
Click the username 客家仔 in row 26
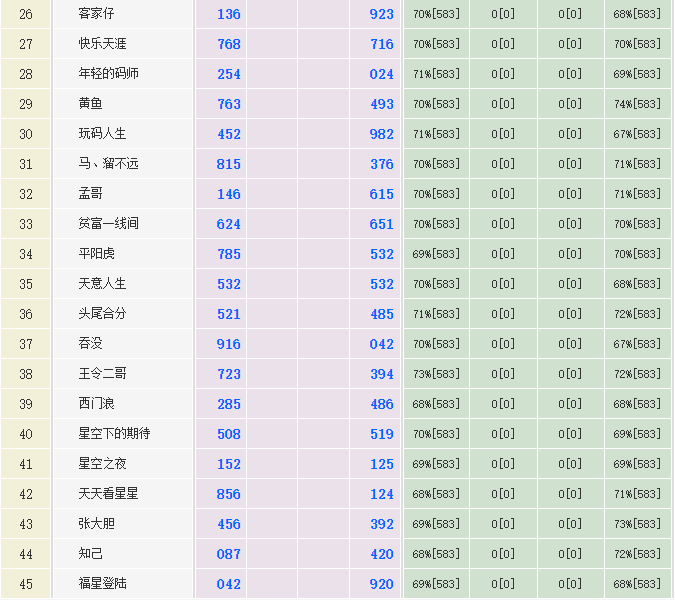pyautogui.click(x=96, y=14)
